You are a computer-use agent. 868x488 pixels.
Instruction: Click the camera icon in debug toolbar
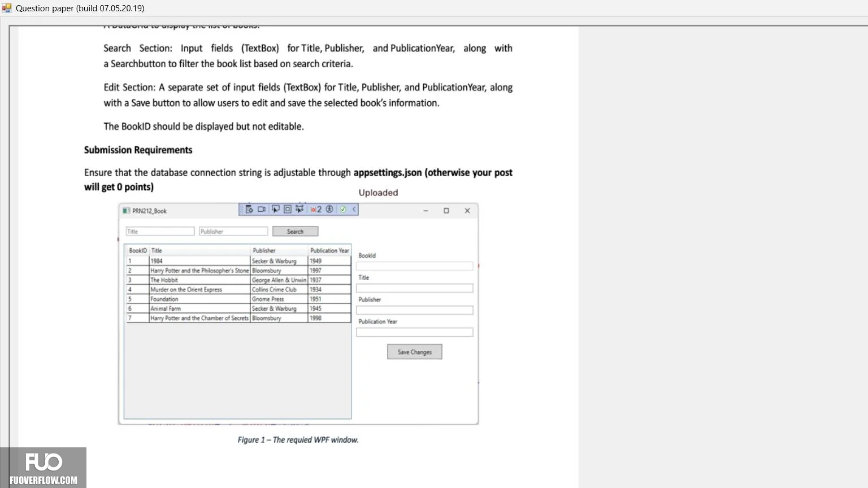(262, 210)
